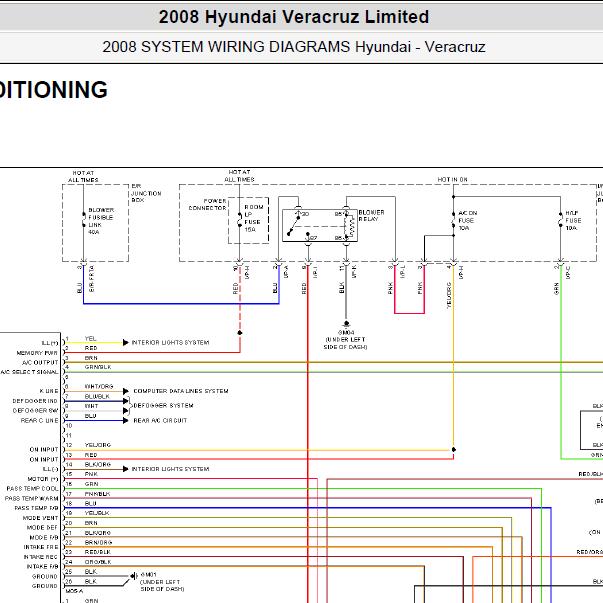
Task: Select the 'ROOM LP FUSE 15A' label
Action: tap(254, 218)
